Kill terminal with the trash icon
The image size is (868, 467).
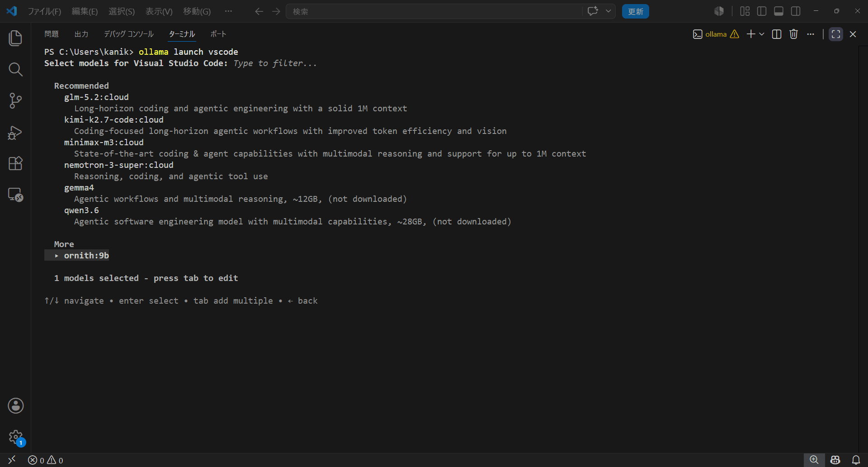pyautogui.click(x=793, y=34)
